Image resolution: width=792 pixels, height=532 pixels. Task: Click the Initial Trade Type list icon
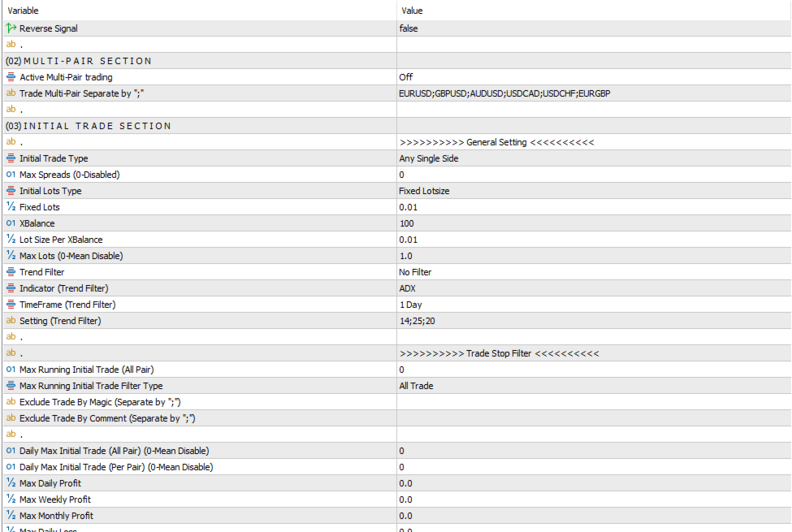click(11, 158)
